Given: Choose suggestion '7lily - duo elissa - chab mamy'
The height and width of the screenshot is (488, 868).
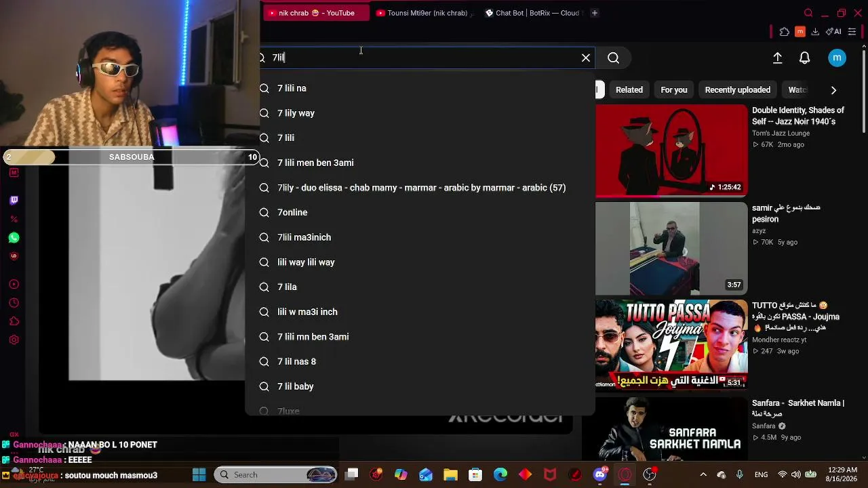Looking at the screenshot, I should pos(420,188).
